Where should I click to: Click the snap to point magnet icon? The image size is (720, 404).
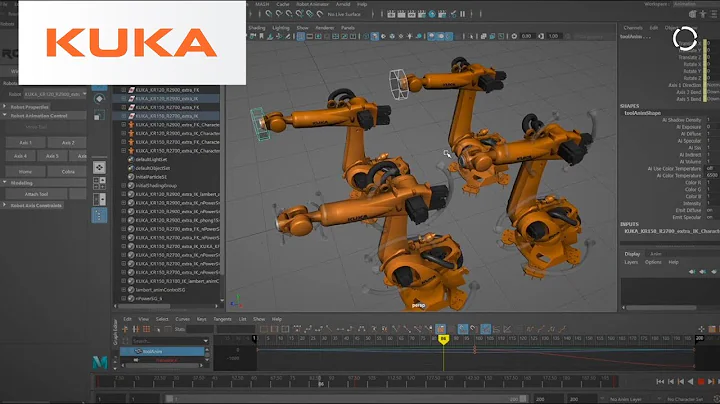click(289, 14)
